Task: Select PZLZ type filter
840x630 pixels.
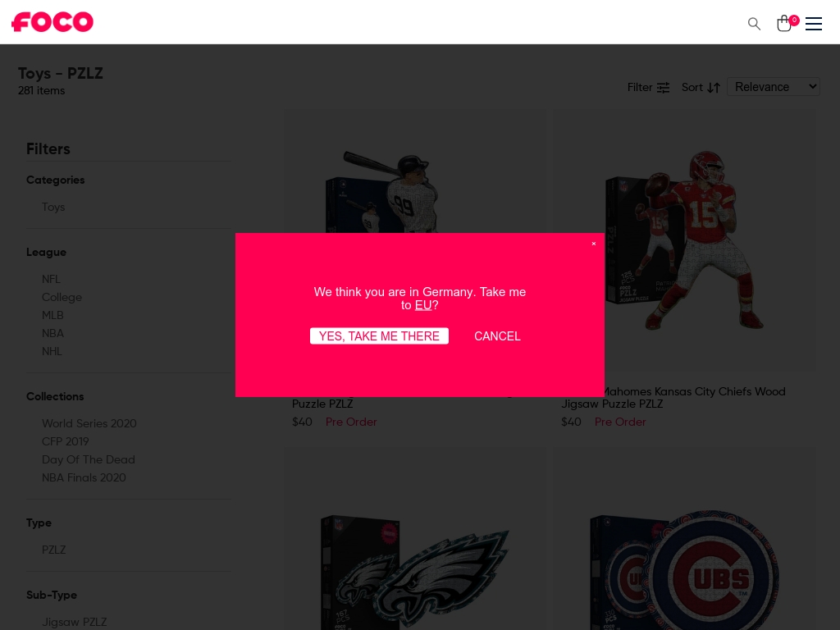Action: 53,550
